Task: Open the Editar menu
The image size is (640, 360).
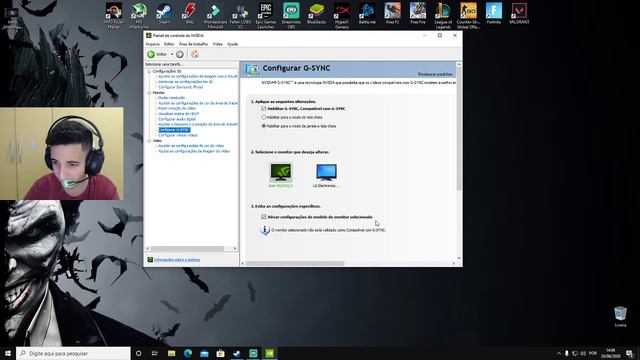Action: click(x=169, y=44)
